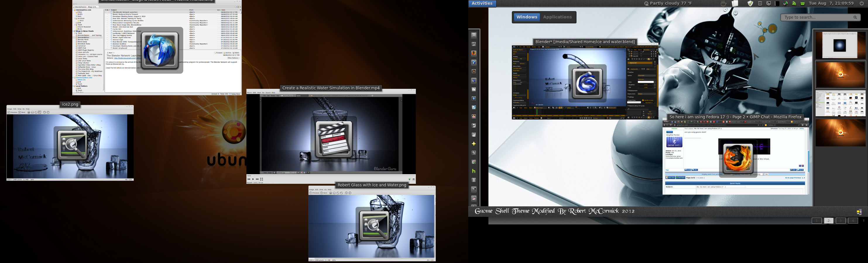This screenshot has height=263, width=868.
Task: Open the sticky notes icon in message tray
Action: [x=859, y=212]
